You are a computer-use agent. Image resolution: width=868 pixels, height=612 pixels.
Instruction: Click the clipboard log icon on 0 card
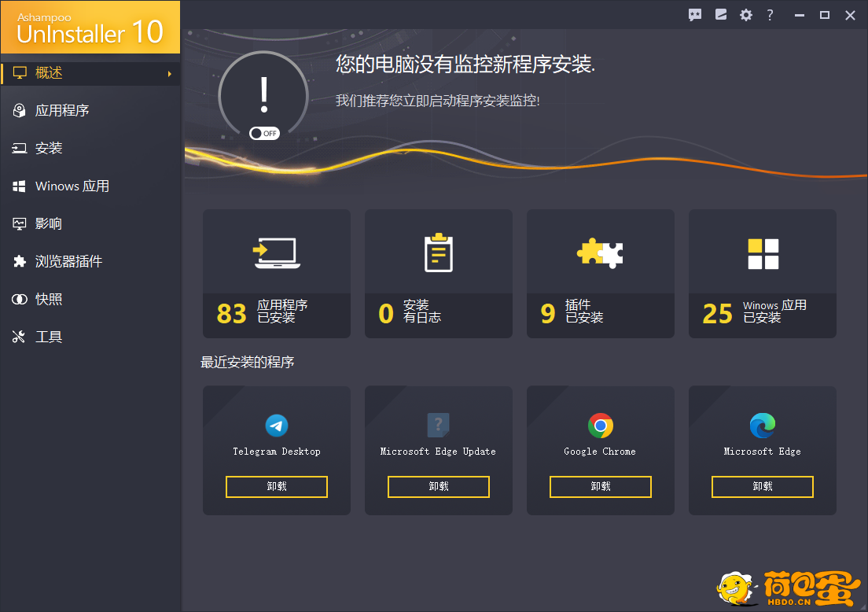click(x=439, y=253)
